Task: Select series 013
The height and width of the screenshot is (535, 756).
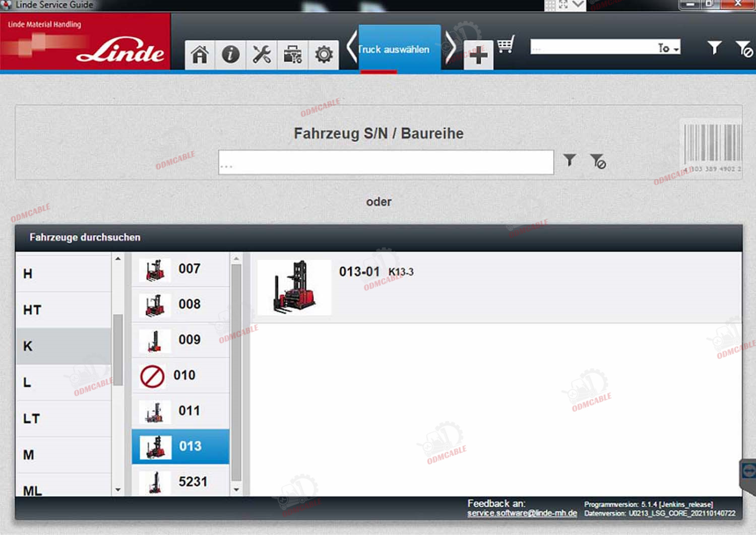Action: 180,446
